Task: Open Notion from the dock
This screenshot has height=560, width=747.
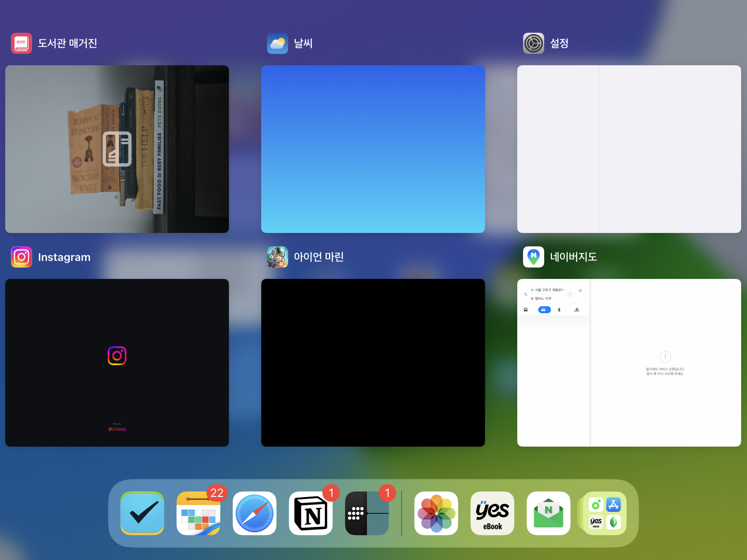Action: [311, 513]
